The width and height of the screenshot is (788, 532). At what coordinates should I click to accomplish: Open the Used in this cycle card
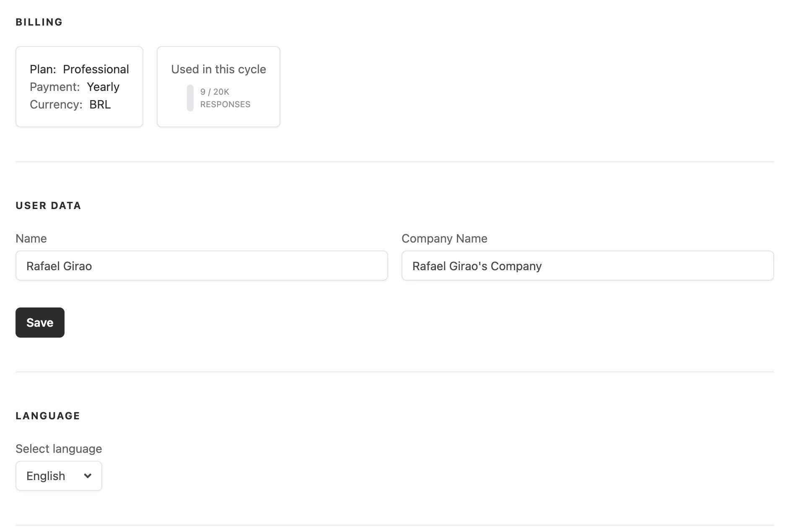coord(218,86)
